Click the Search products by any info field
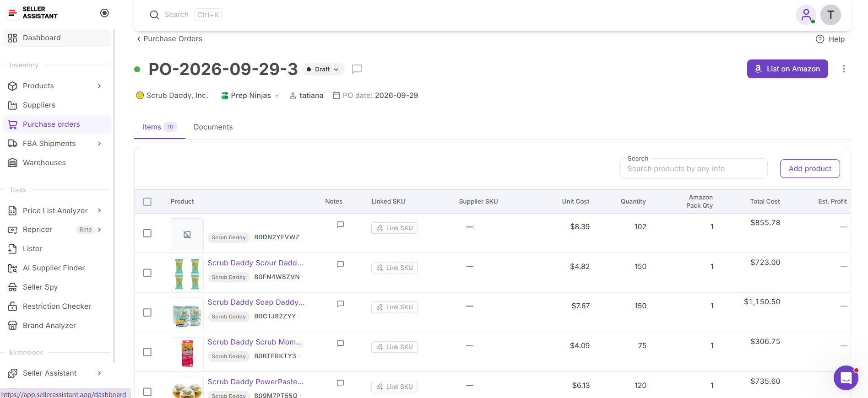This screenshot has width=868, height=398. 693,169
